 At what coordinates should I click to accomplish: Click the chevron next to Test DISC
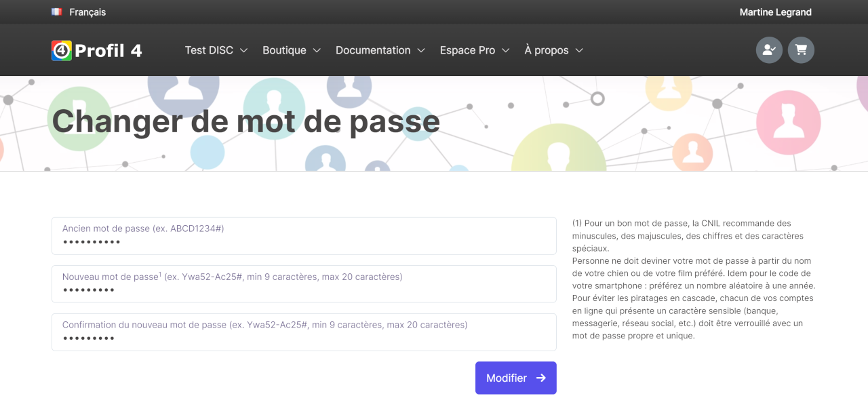[244, 51]
